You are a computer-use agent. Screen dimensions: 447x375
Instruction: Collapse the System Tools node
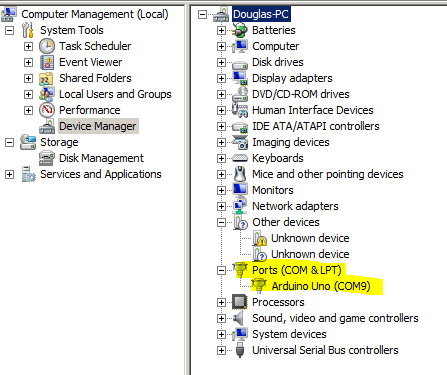[10, 30]
